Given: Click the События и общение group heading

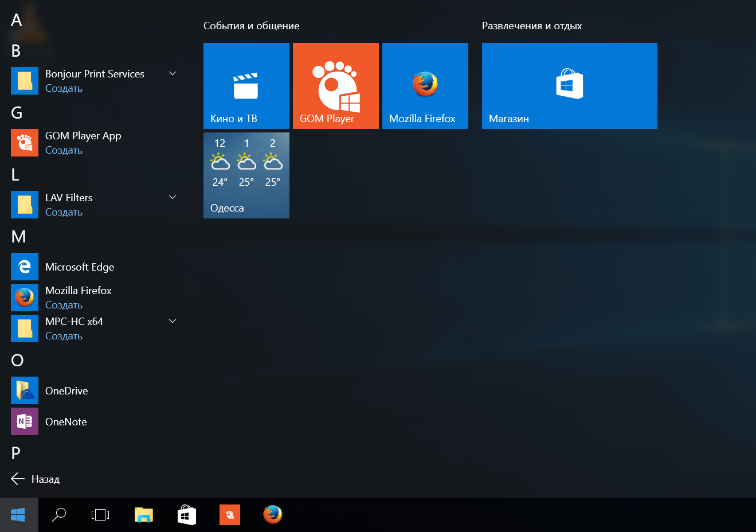Looking at the screenshot, I should pyautogui.click(x=251, y=26).
